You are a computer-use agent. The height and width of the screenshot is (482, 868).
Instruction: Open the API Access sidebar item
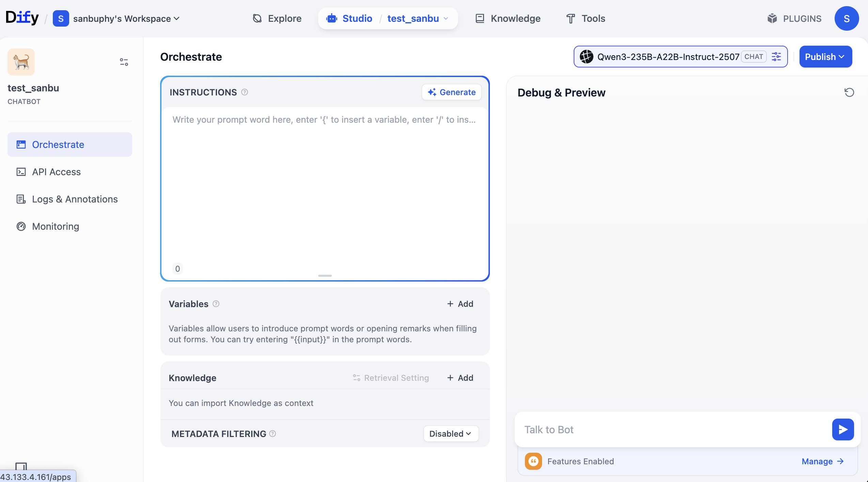(56, 172)
